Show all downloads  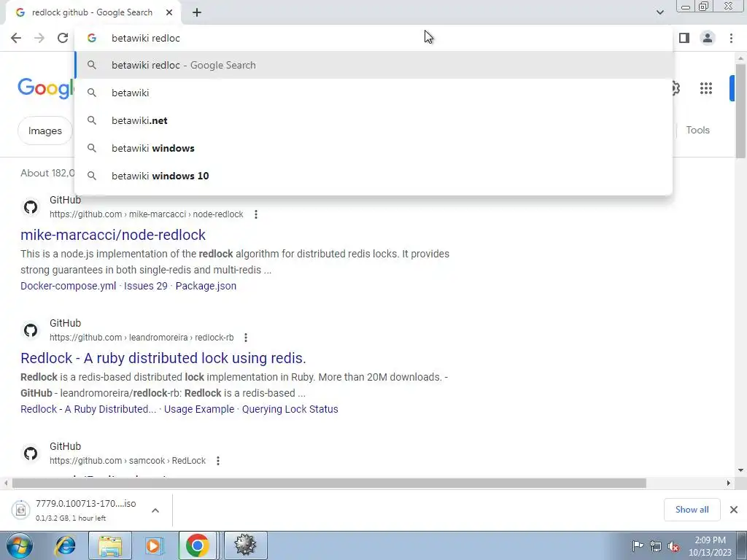[692, 510]
